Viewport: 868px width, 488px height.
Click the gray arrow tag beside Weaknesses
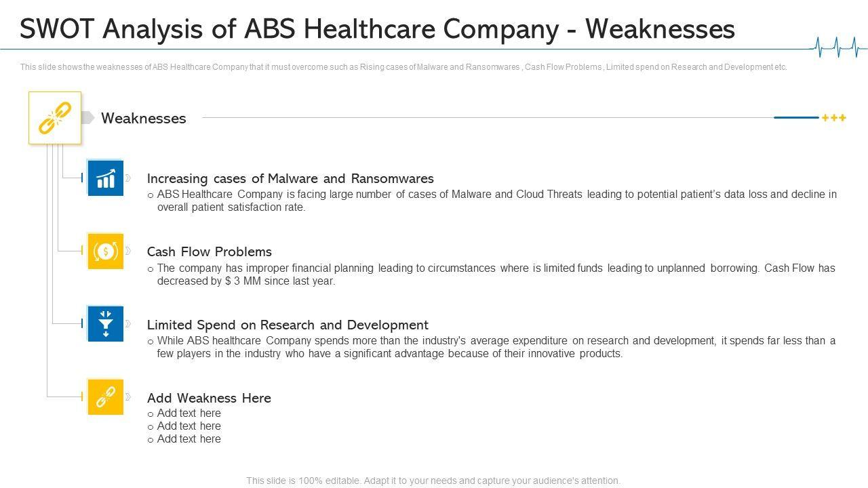[87, 118]
